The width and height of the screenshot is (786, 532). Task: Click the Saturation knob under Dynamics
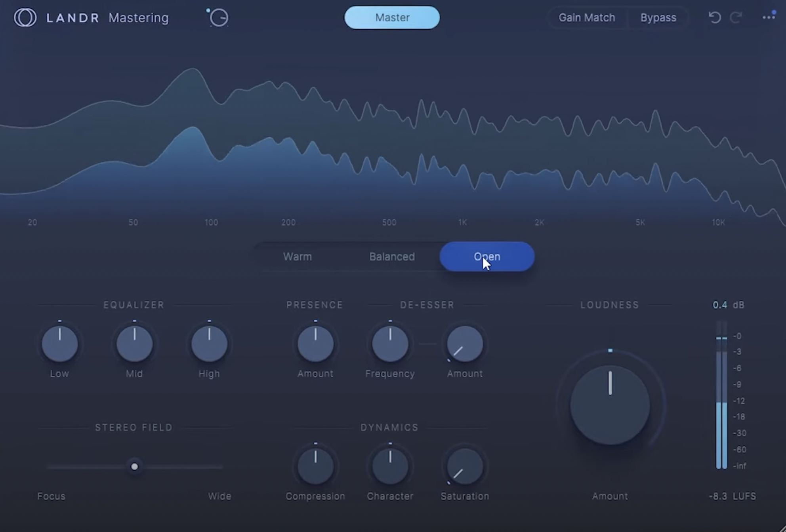tap(464, 466)
